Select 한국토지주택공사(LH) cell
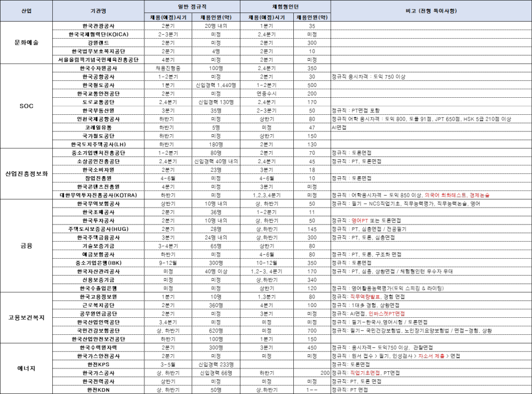532x394 pixels. click(x=98, y=144)
